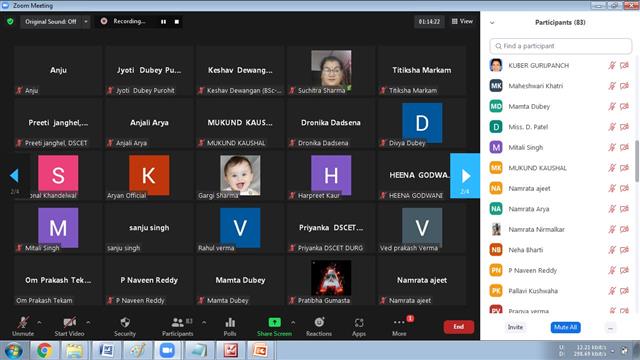The width and height of the screenshot is (640, 360).
Task: Pause the recording
Action: [163, 22]
